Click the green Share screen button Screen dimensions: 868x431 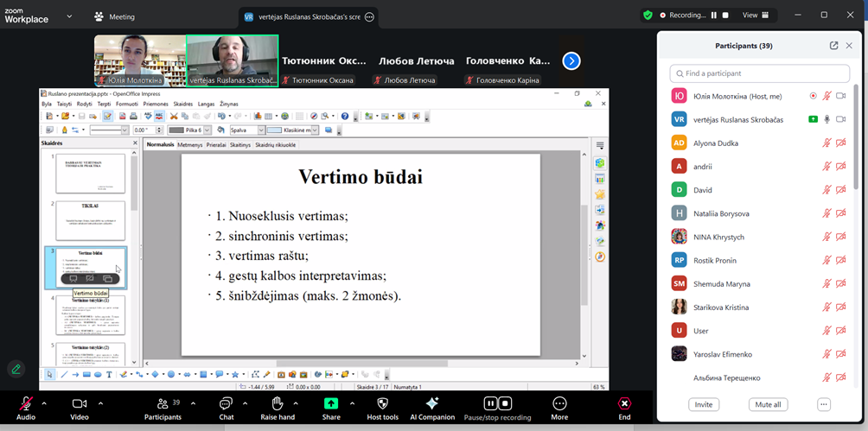tap(331, 404)
